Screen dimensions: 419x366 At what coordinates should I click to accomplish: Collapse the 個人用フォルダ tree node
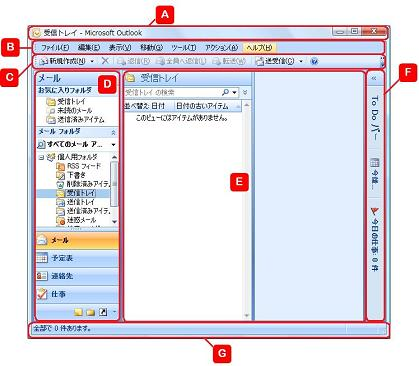41,157
